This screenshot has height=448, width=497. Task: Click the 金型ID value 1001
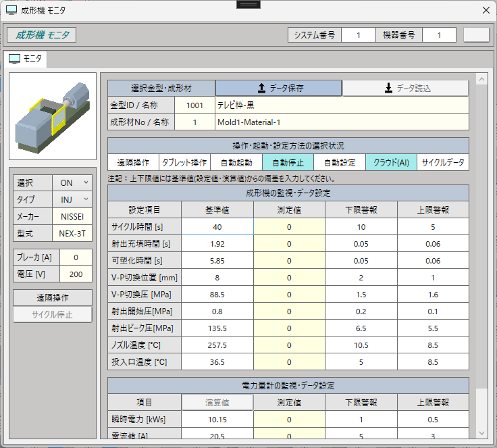tap(194, 105)
